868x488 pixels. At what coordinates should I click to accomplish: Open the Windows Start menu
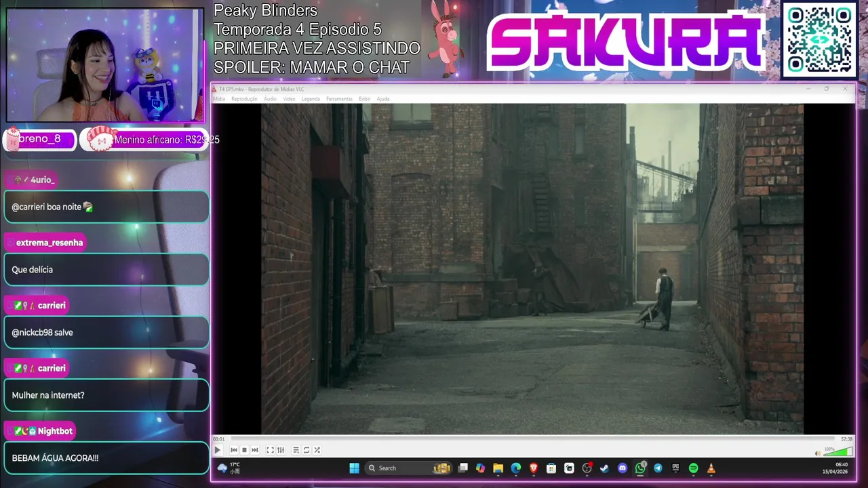tap(354, 468)
